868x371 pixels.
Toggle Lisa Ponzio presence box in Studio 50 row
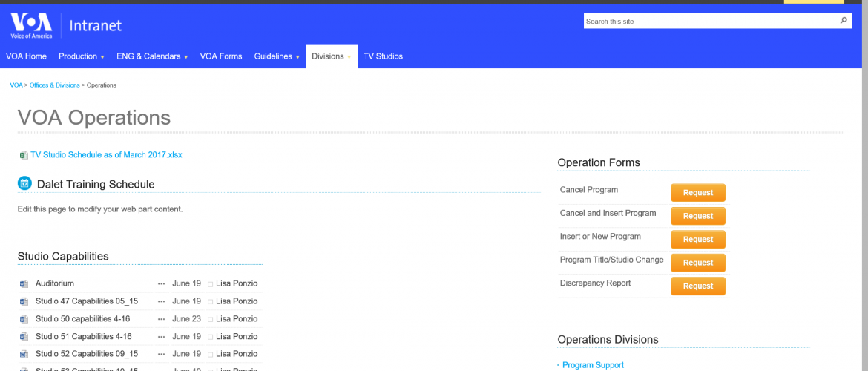211,320
